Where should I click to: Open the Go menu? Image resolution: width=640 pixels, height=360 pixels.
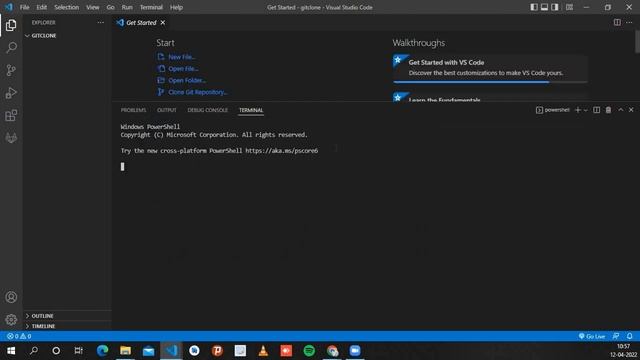110,7
